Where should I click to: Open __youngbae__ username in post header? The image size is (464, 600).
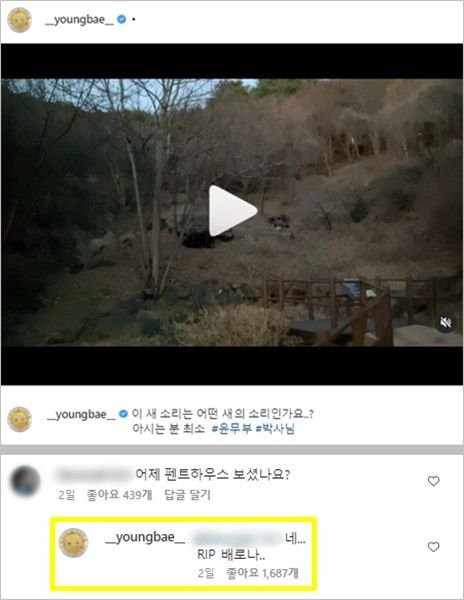[79, 20]
